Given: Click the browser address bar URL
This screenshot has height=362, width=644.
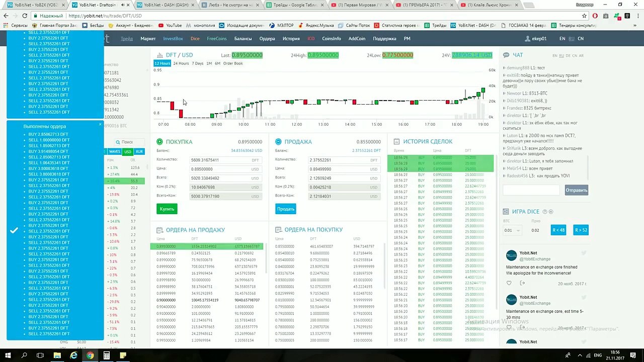Looking at the screenshot, I should pyautogui.click(x=105, y=16).
